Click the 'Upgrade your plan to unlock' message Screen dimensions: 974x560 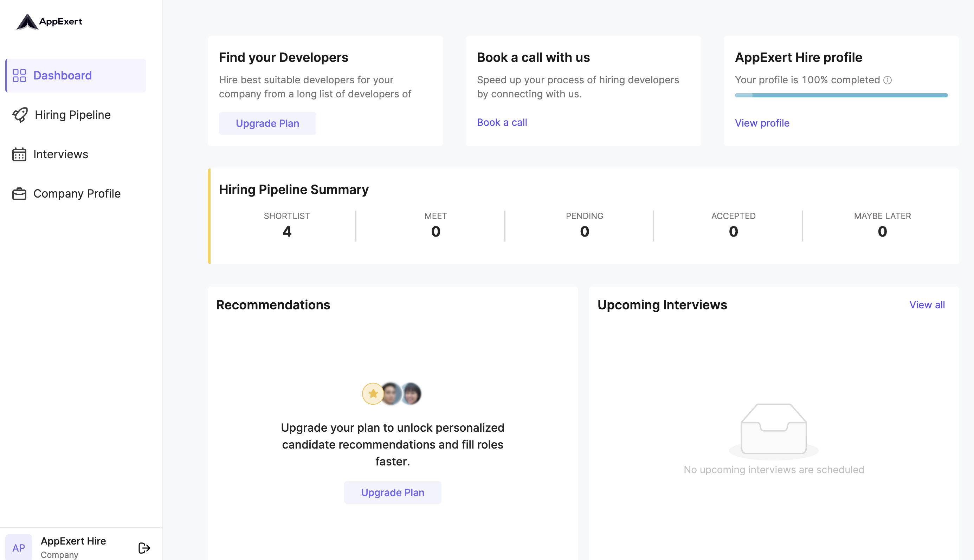click(393, 444)
